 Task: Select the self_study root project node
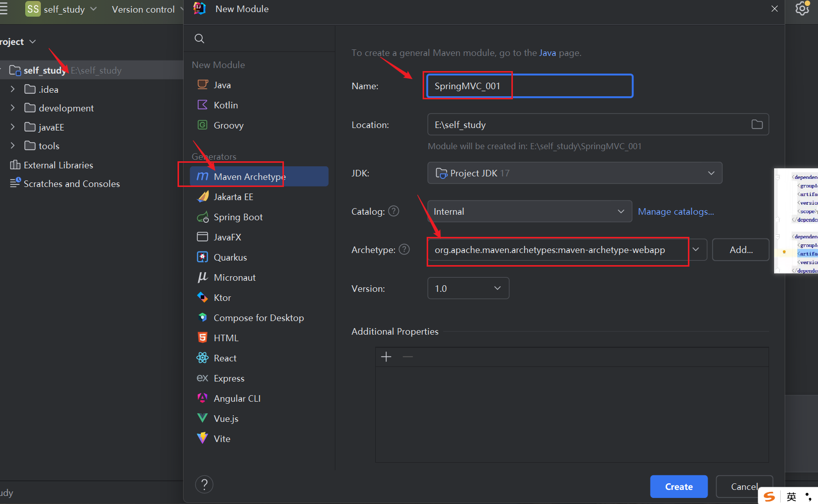(91, 70)
